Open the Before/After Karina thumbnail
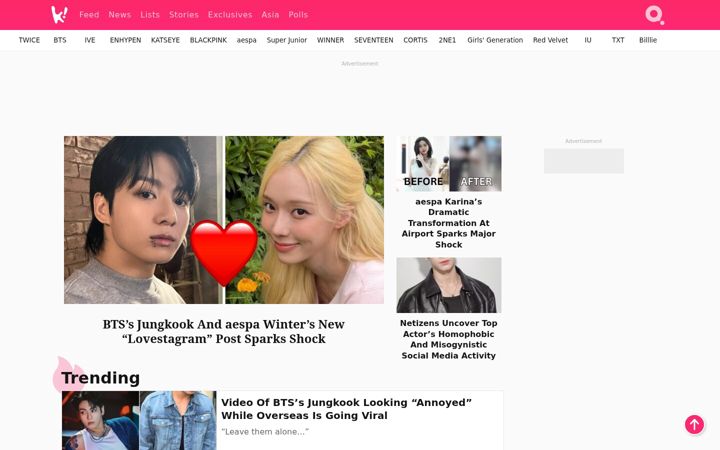Image resolution: width=720 pixels, height=450 pixels. [x=449, y=163]
